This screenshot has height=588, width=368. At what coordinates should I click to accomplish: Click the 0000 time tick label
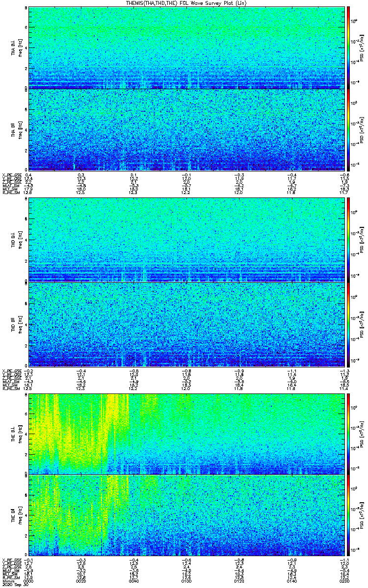coord(28,580)
